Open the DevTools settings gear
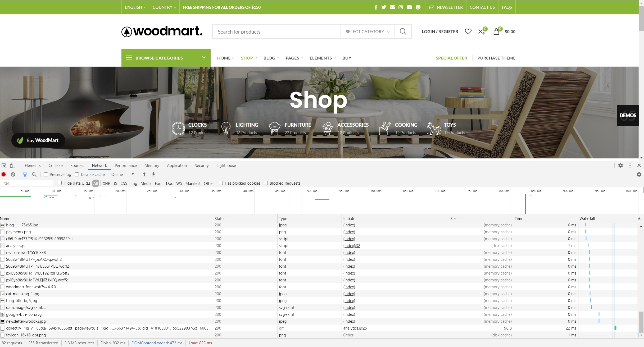Screen dimensions: 644x347 (x=620, y=165)
